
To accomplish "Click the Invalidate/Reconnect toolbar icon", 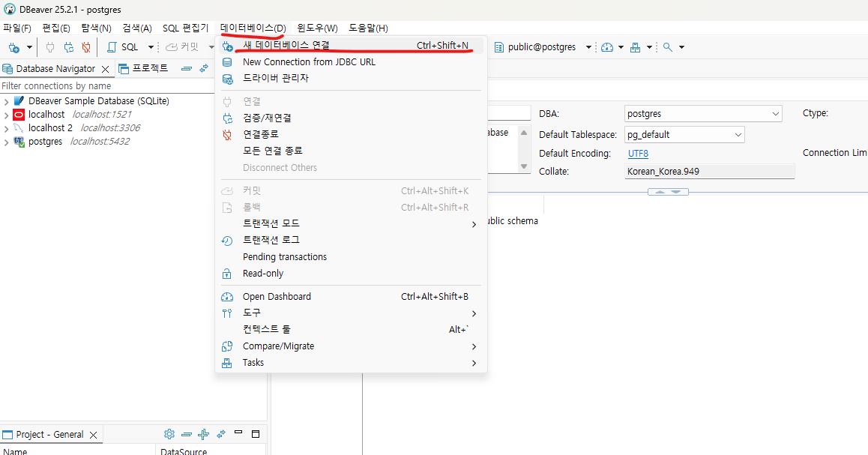I will click(69, 48).
